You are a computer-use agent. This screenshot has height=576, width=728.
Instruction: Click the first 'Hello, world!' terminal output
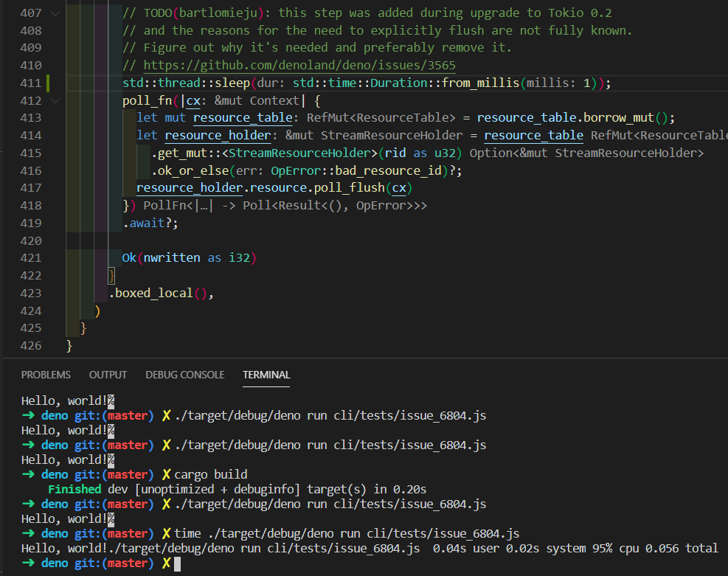pyautogui.click(x=64, y=401)
